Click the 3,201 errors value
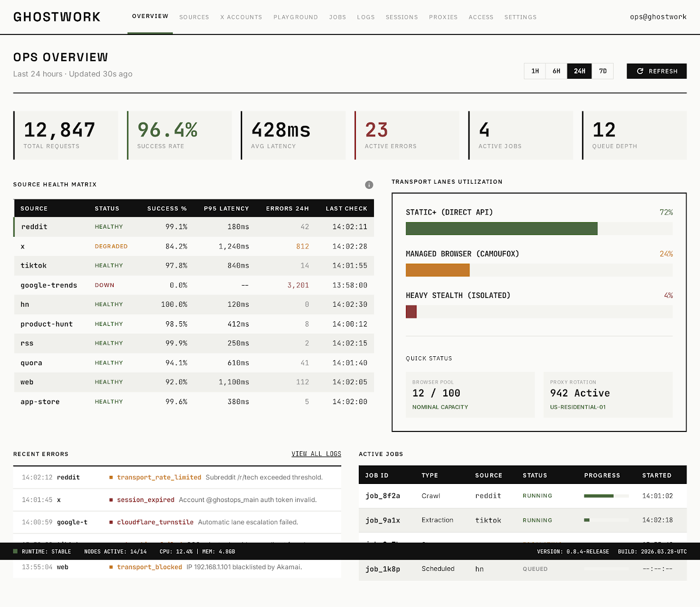The image size is (700, 607). point(298,286)
